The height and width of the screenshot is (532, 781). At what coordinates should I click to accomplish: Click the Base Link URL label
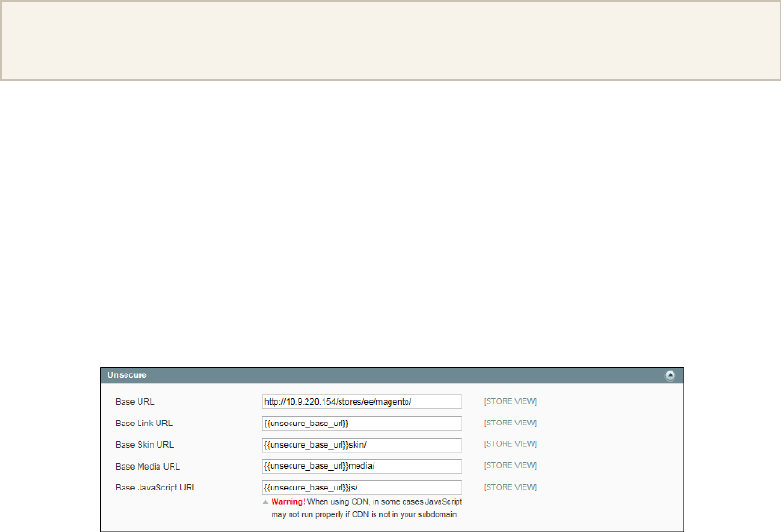click(x=144, y=424)
